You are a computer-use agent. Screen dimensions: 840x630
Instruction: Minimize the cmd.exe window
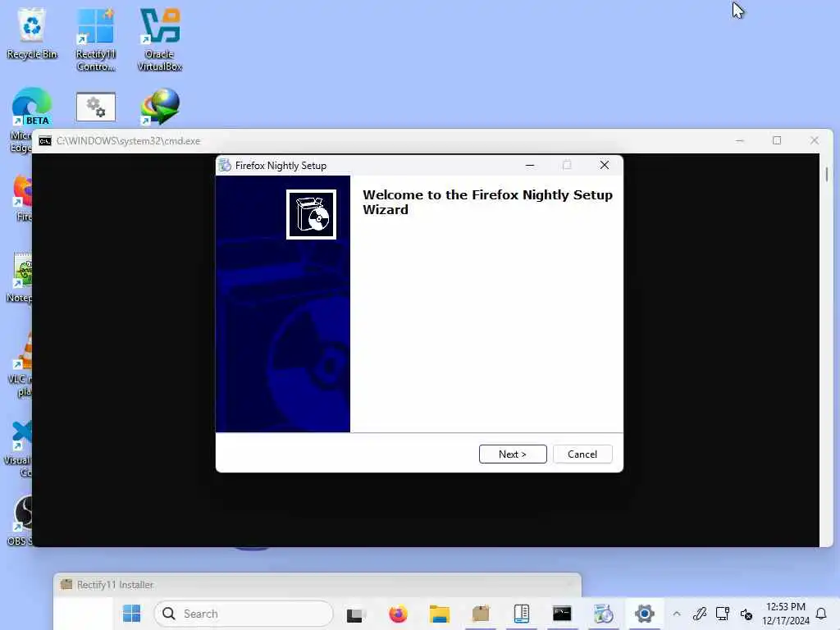point(740,141)
